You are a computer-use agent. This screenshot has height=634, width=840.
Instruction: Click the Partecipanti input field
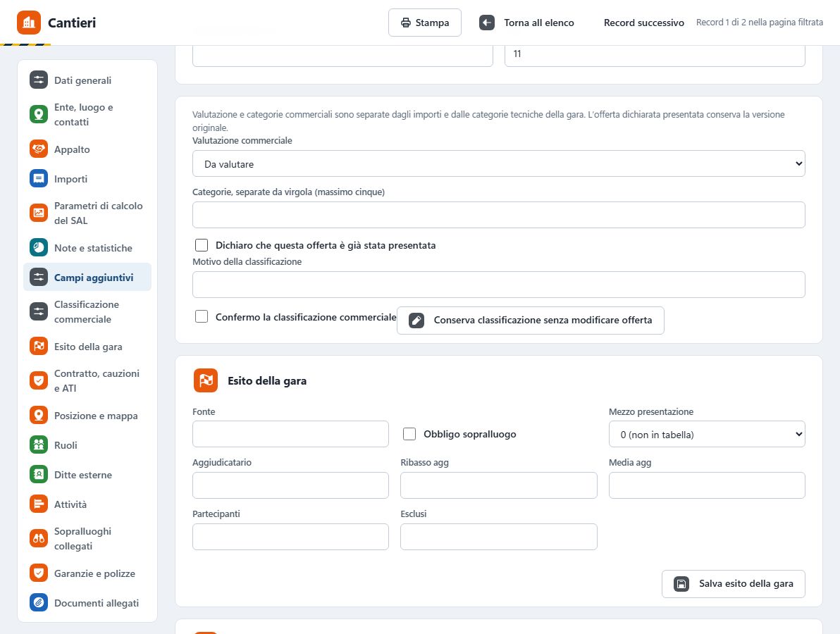[x=290, y=537]
